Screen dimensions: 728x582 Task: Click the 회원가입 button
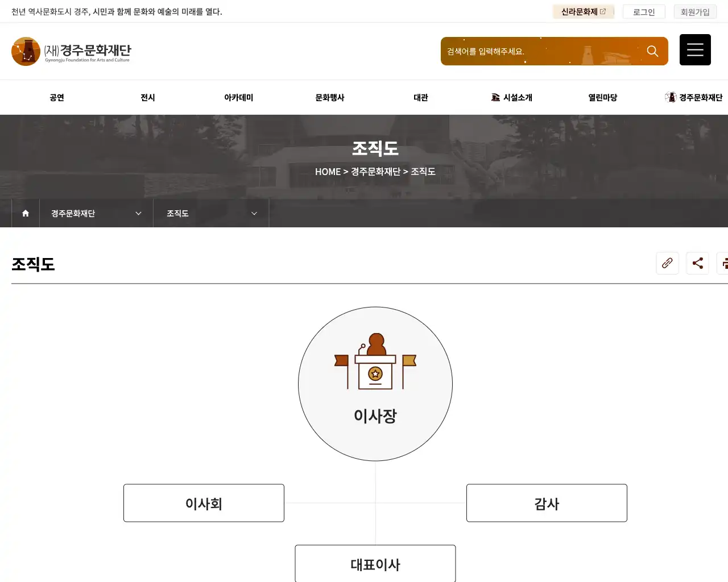[x=695, y=11]
